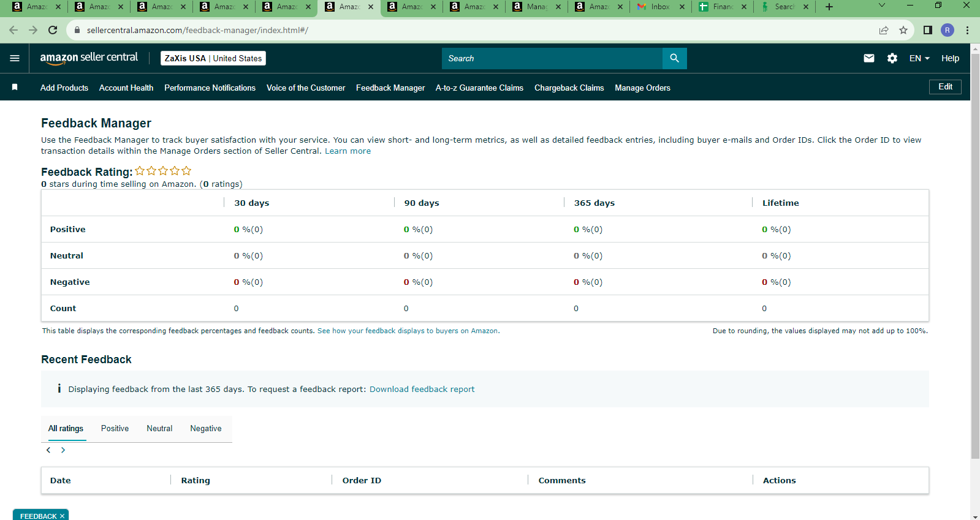The height and width of the screenshot is (520, 980).
Task: Click the '90 days' column header
Action: coord(422,203)
